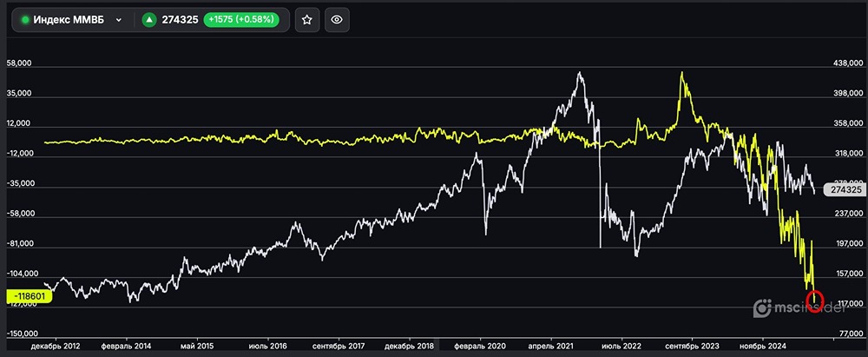Click the сентябрь 2017 date label
The height and width of the screenshot is (357, 868).
tap(339, 346)
